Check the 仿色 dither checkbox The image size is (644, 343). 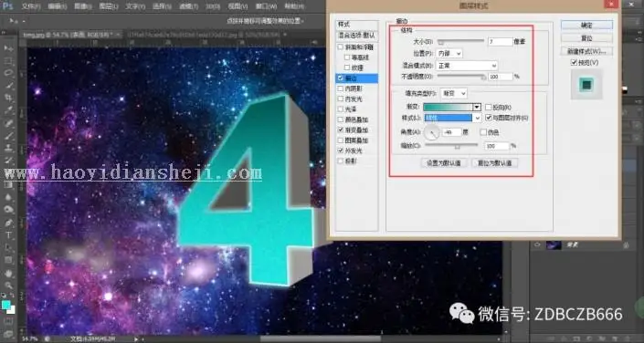pyautogui.click(x=483, y=132)
